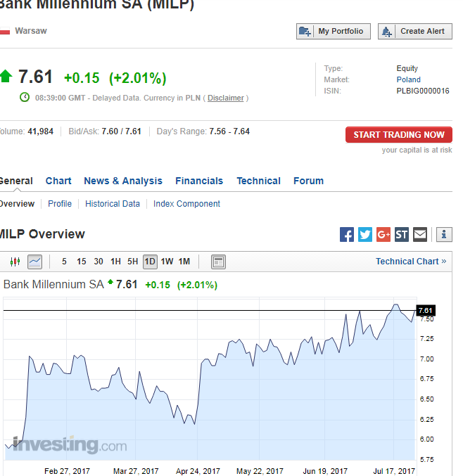Go to the Overview sub-tab

(x=17, y=204)
